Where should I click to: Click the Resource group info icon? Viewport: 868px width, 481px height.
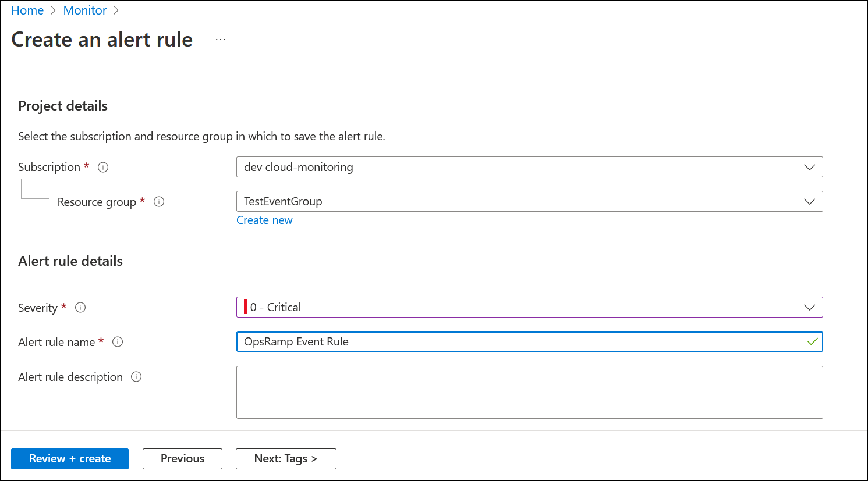tap(159, 202)
